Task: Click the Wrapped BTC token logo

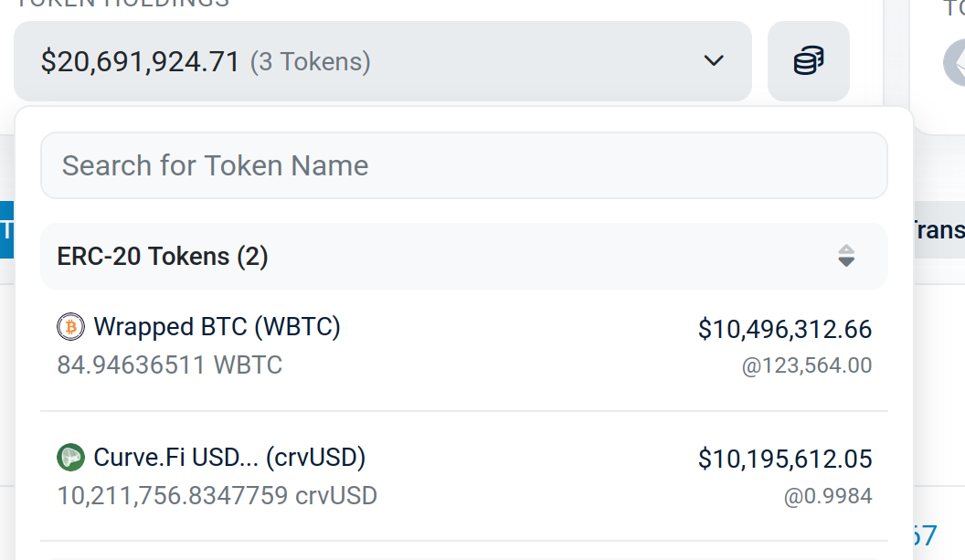Action: point(70,326)
